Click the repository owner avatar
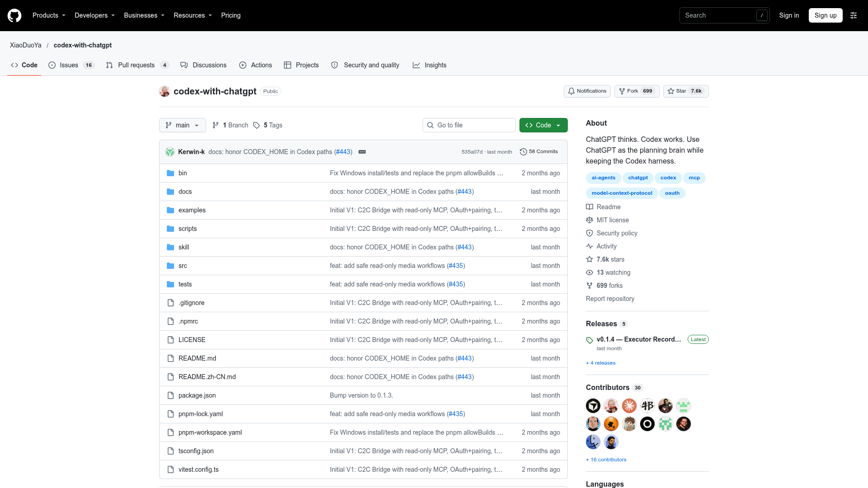Image resolution: width=868 pixels, height=488 pixels. pyautogui.click(x=165, y=91)
